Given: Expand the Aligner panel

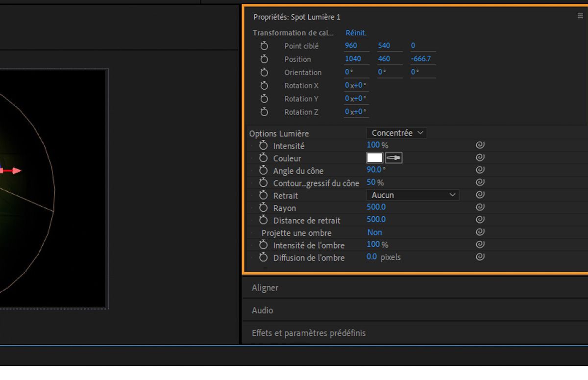Looking at the screenshot, I should click(265, 288).
